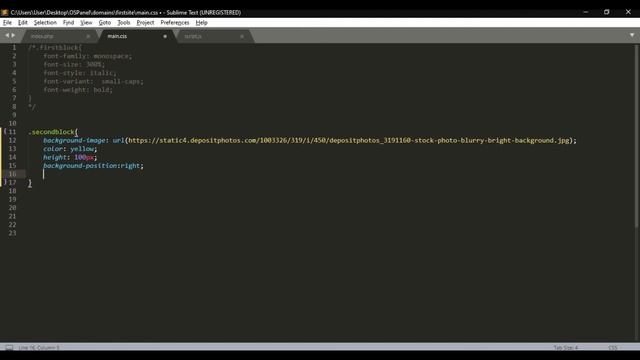This screenshot has width=640, height=360.
Task: Click the commented font-size line
Action: pyautogui.click(x=74, y=64)
